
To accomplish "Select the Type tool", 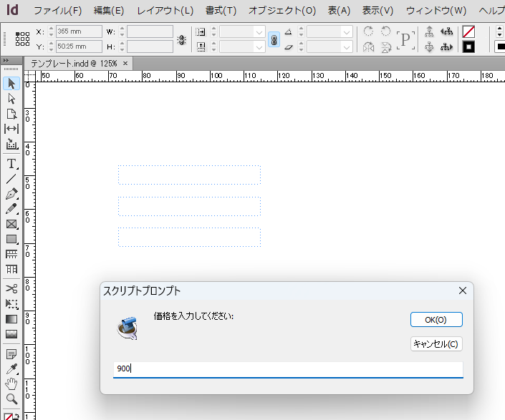I will point(11,164).
